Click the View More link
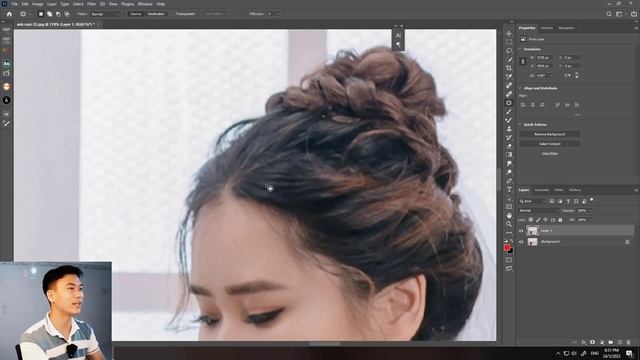 (550, 154)
